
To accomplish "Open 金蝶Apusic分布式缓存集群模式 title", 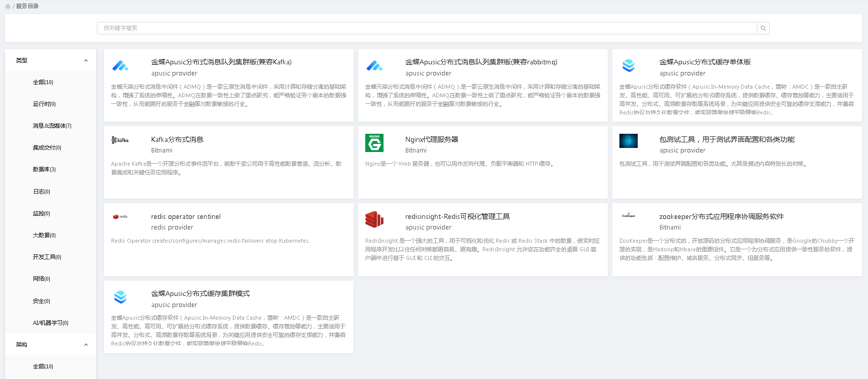I will point(200,293).
